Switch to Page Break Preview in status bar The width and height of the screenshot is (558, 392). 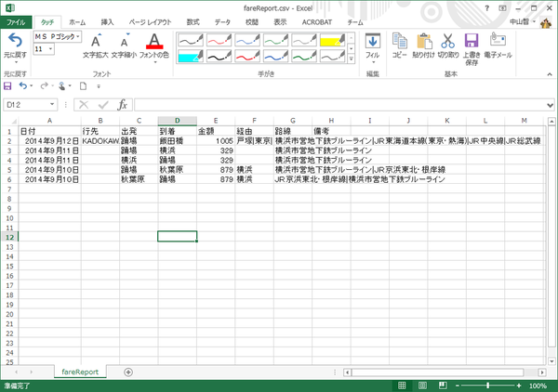tap(443, 385)
